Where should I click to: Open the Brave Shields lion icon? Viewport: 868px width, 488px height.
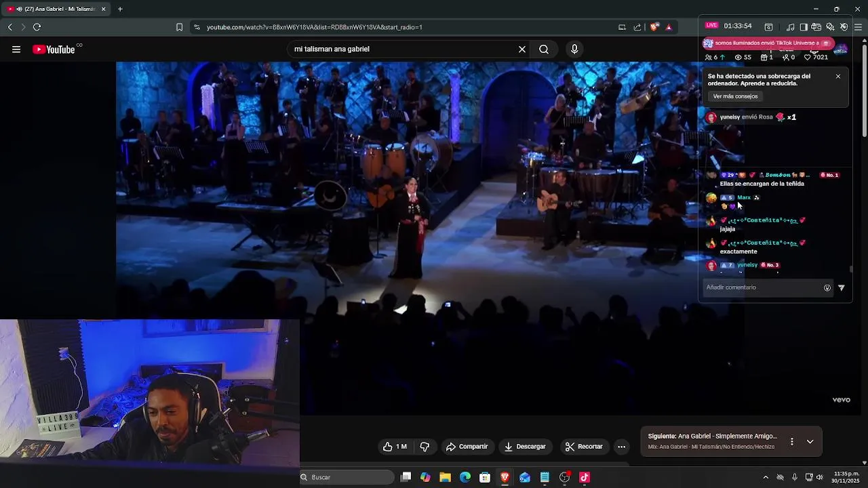(x=654, y=27)
